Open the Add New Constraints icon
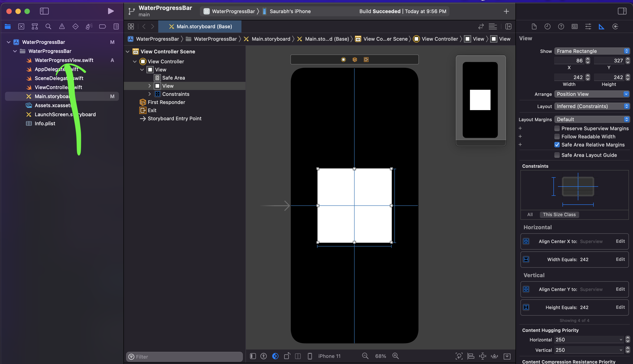Screen dimensions: 633x364 (483, 356)
